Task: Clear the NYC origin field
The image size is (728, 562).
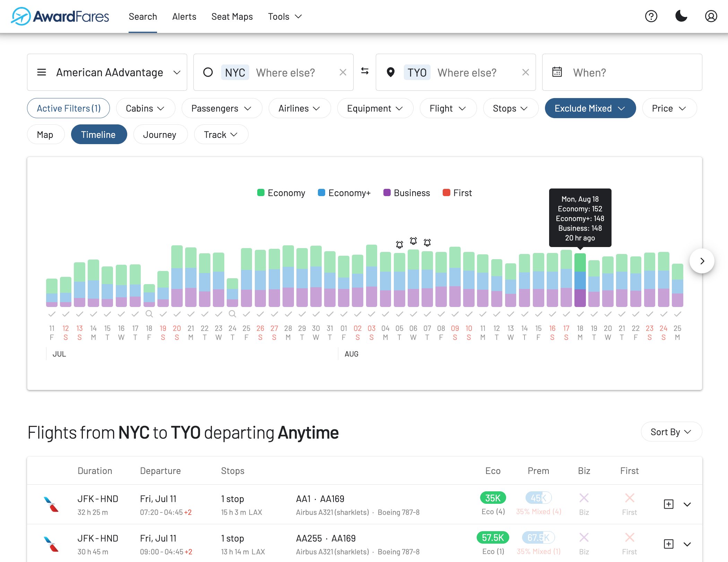Action: (343, 72)
